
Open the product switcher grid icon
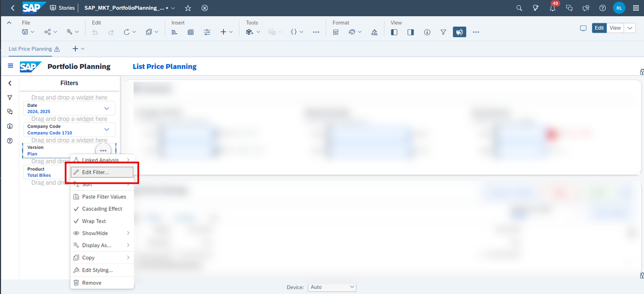coord(636,8)
